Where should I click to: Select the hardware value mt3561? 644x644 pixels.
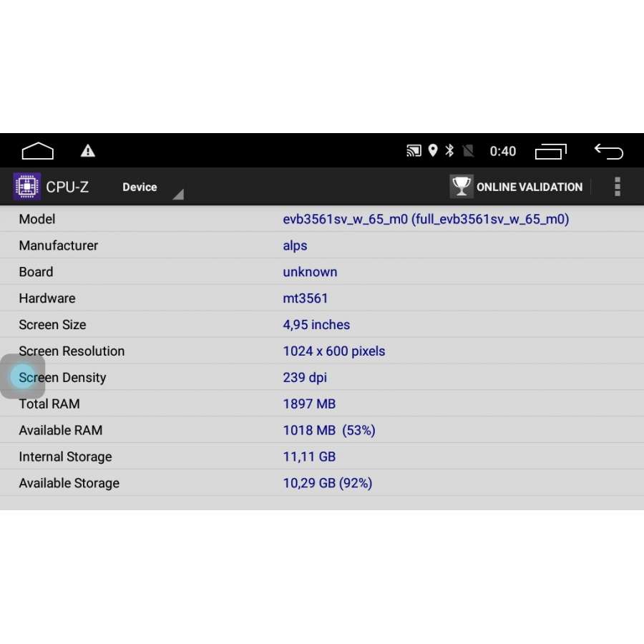[x=305, y=298]
